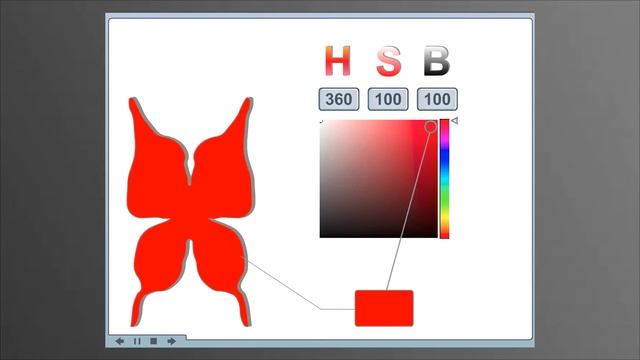
Task: Click the red color preview swatch
Action: (x=384, y=308)
